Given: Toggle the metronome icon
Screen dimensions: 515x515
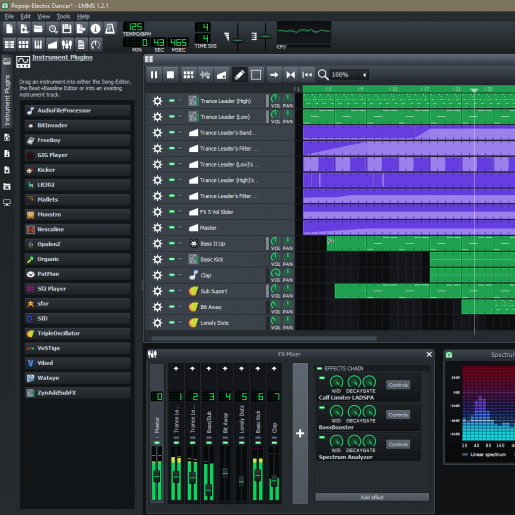Looking at the screenshot, I should pyautogui.click(x=110, y=29).
